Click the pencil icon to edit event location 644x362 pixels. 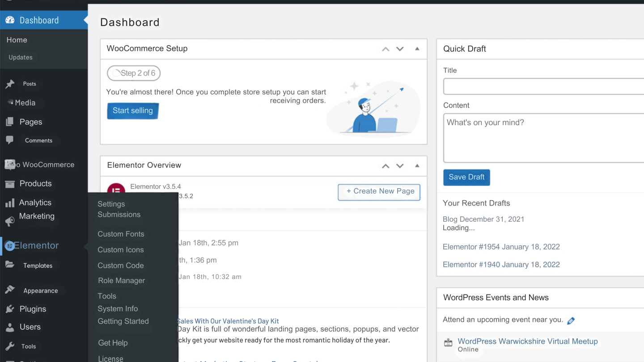pyautogui.click(x=571, y=320)
